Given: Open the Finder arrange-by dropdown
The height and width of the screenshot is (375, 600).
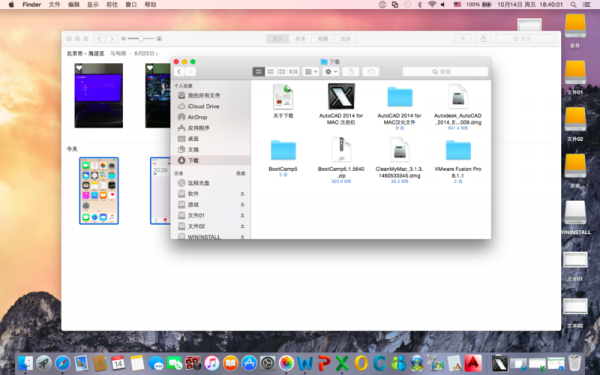Looking at the screenshot, I should coord(310,72).
